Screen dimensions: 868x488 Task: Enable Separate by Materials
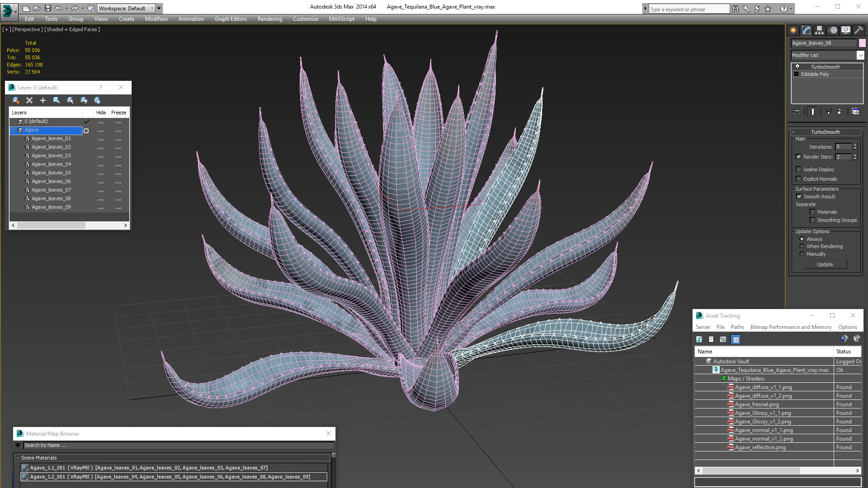coord(812,212)
